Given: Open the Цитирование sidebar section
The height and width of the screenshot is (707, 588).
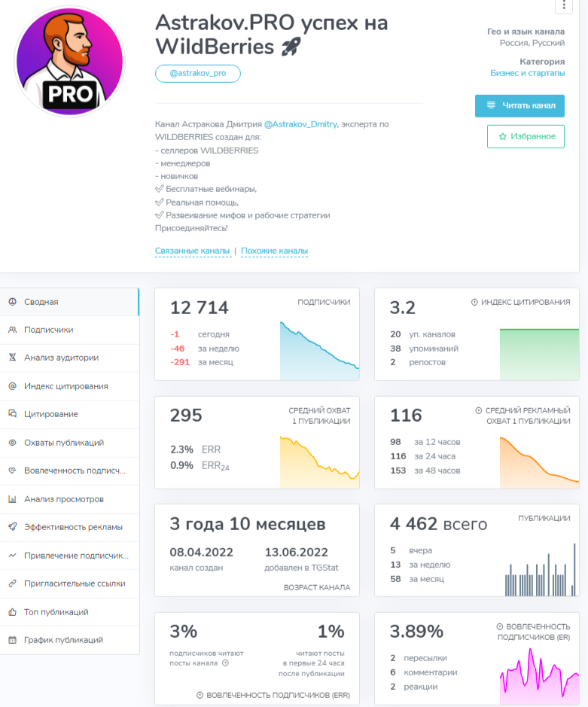Looking at the screenshot, I should pos(69,414).
